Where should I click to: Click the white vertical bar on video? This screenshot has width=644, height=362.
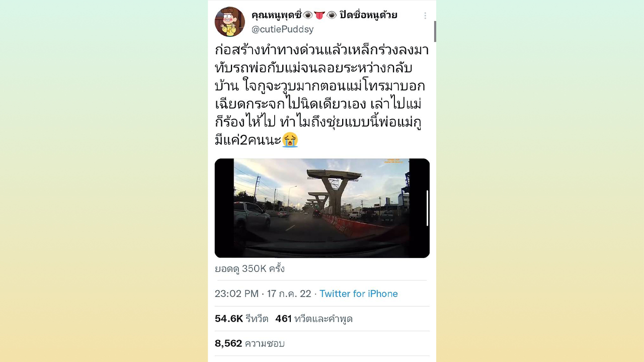click(427, 208)
